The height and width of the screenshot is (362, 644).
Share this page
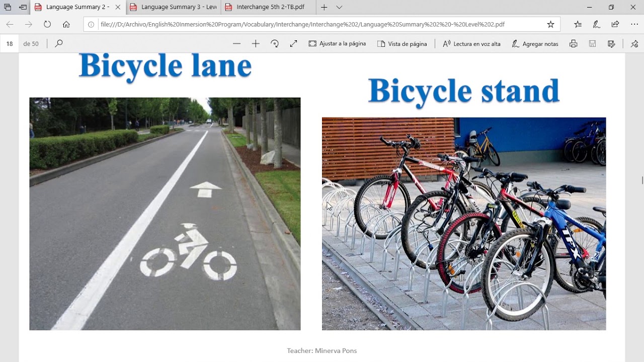(615, 24)
